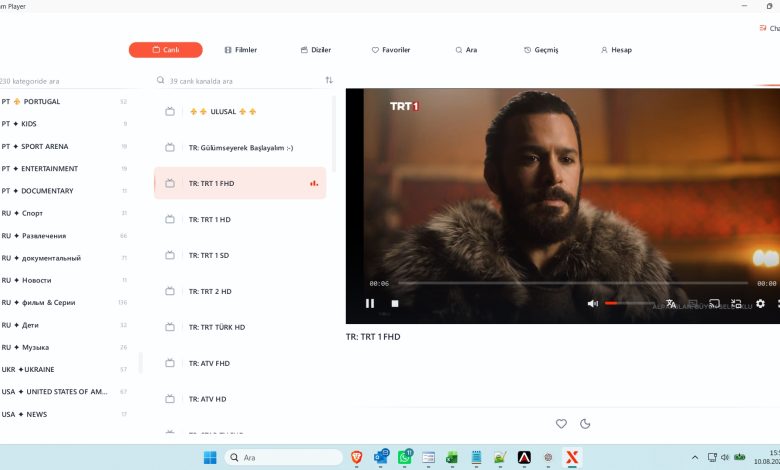
Task: Play the TR: ATV HD channel
Action: coord(240,399)
